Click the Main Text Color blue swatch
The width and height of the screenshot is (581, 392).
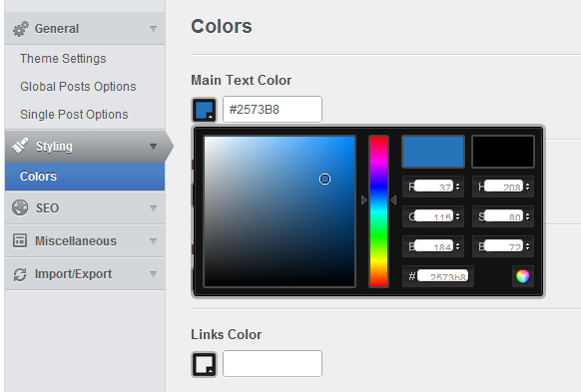pos(205,110)
